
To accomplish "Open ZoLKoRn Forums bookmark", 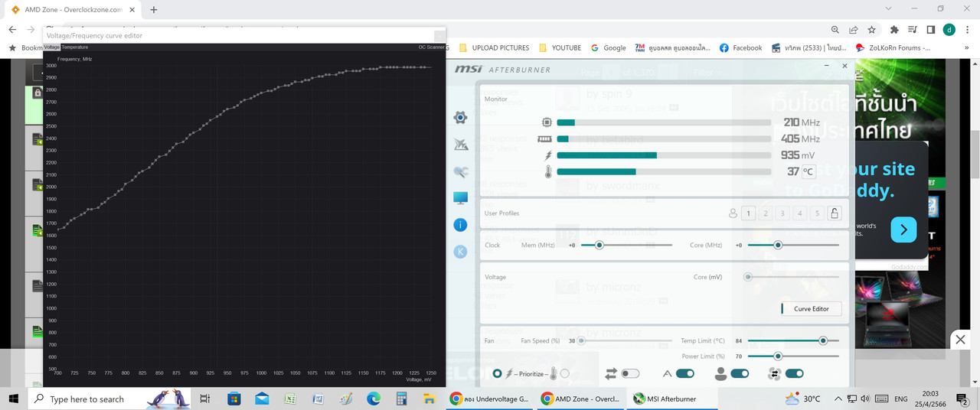I will [x=893, y=47].
